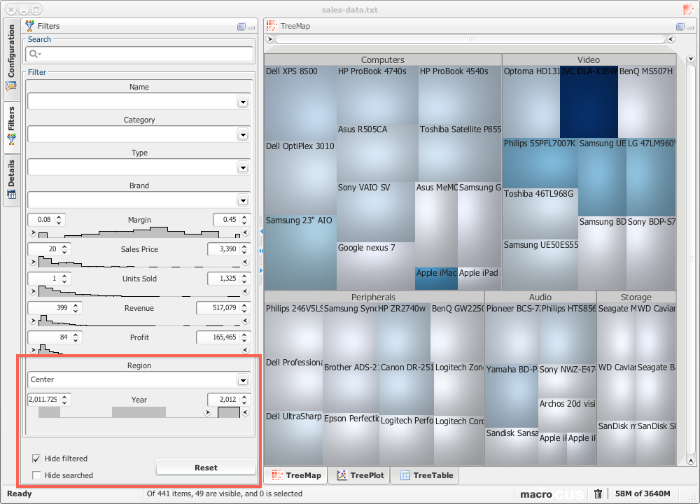The image size is (700, 504).
Task: Click the Filters panel float window icon
Action: (x=241, y=27)
